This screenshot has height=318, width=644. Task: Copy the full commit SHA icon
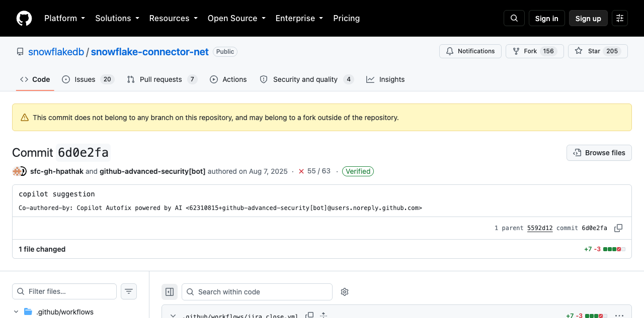pyautogui.click(x=618, y=228)
